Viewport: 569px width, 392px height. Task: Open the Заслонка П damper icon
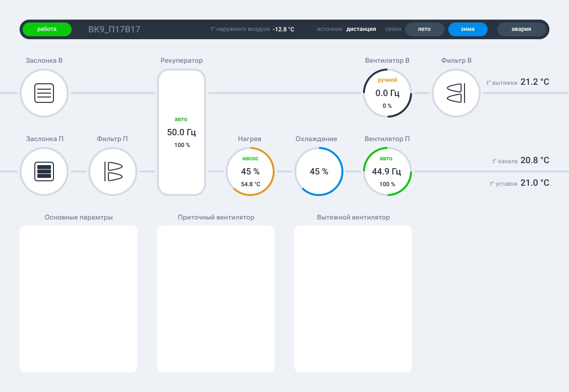tap(44, 171)
